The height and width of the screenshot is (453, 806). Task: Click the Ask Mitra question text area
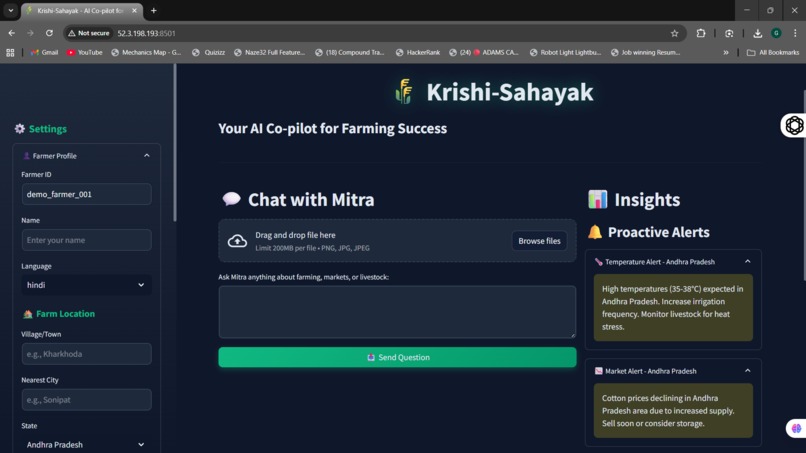point(397,312)
